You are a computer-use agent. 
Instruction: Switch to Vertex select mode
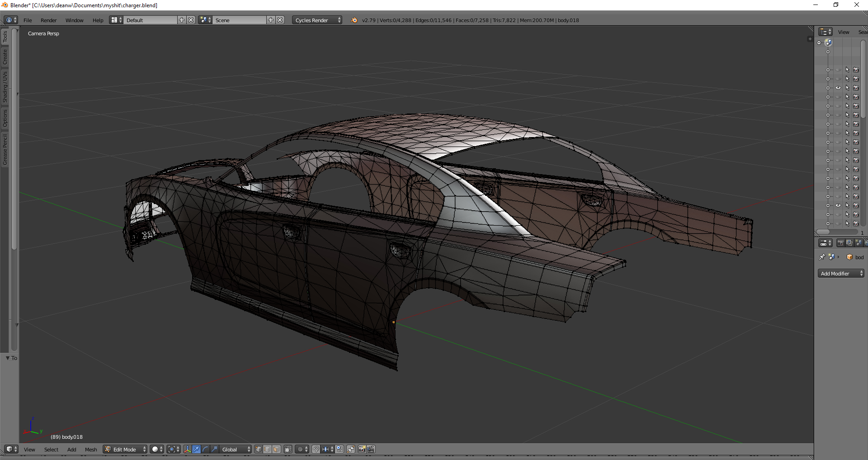(x=258, y=449)
